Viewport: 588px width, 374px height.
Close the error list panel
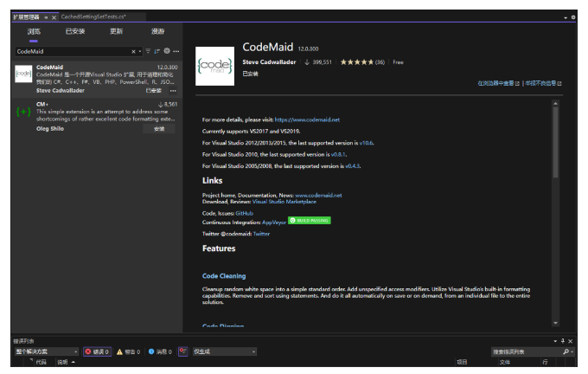[x=571, y=341]
